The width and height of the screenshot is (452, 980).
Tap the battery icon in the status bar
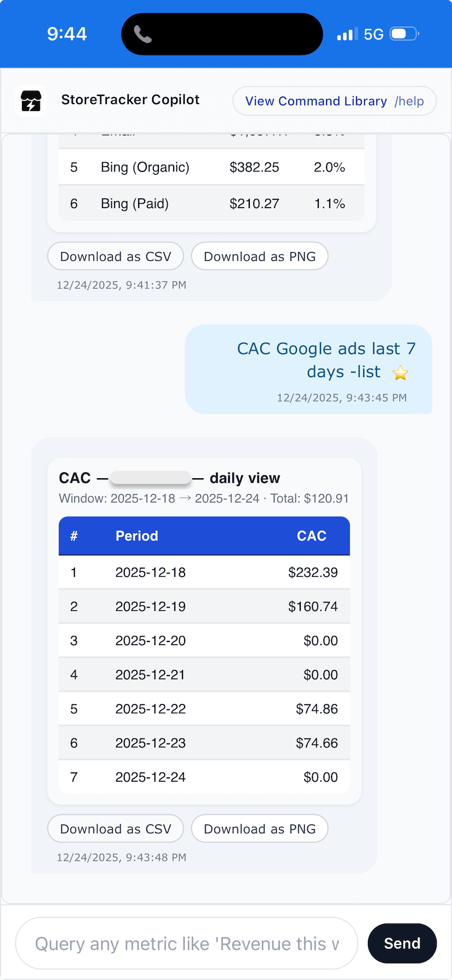pos(404,34)
